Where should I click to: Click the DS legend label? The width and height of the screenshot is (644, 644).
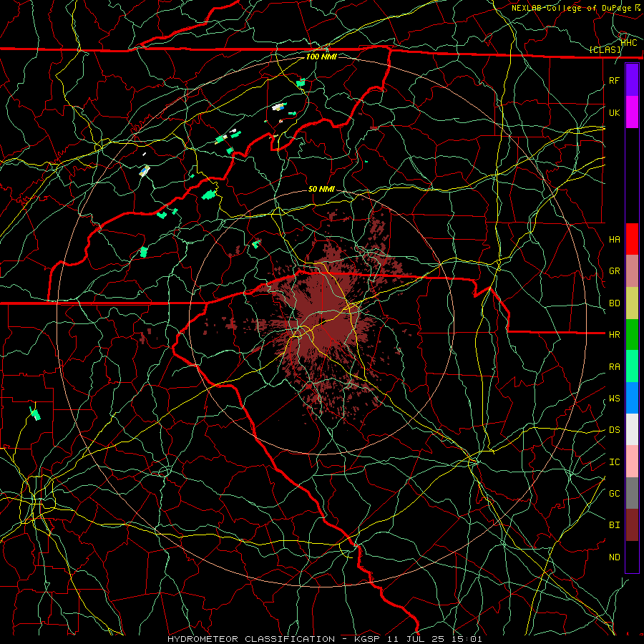point(615,430)
